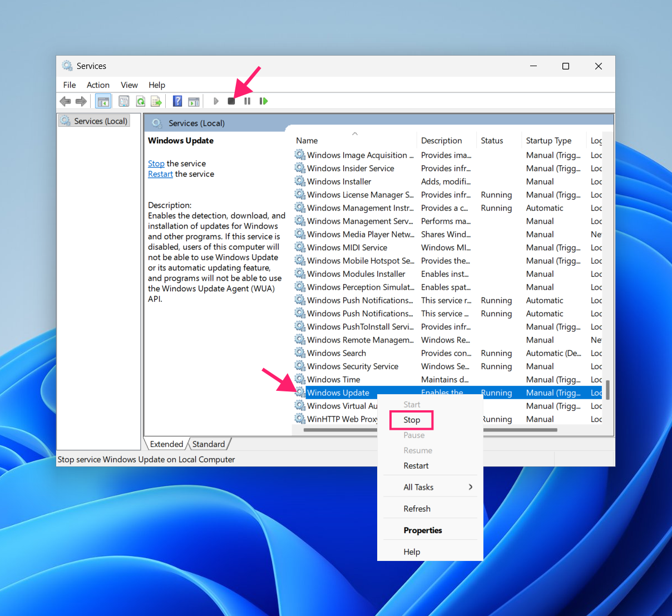Click the Services title bar app icon
672x616 pixels.
67,66
